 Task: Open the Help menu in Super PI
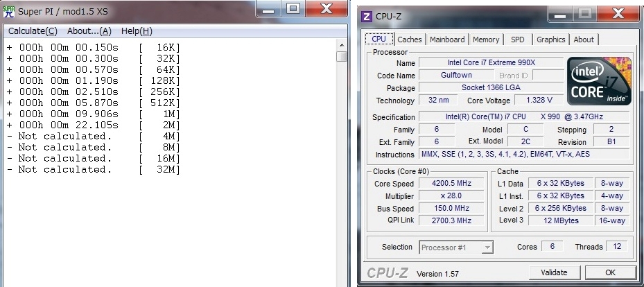click(x=137, y=31)
